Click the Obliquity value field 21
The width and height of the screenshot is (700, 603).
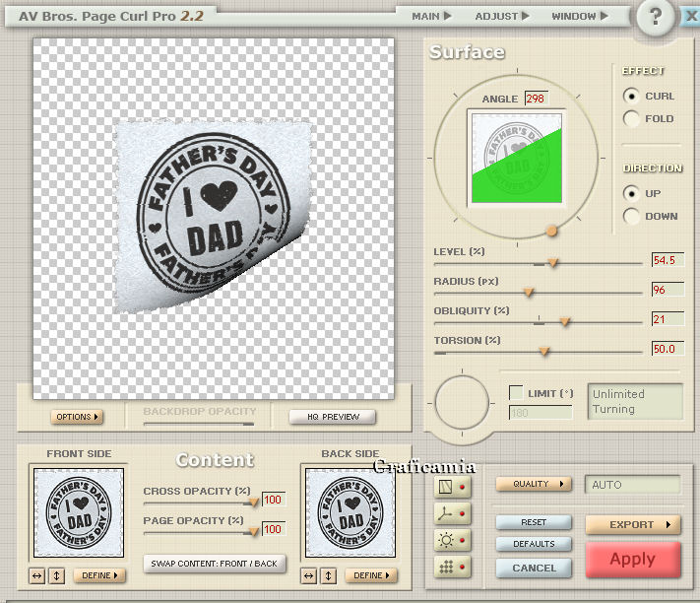(x=668, y=319)
